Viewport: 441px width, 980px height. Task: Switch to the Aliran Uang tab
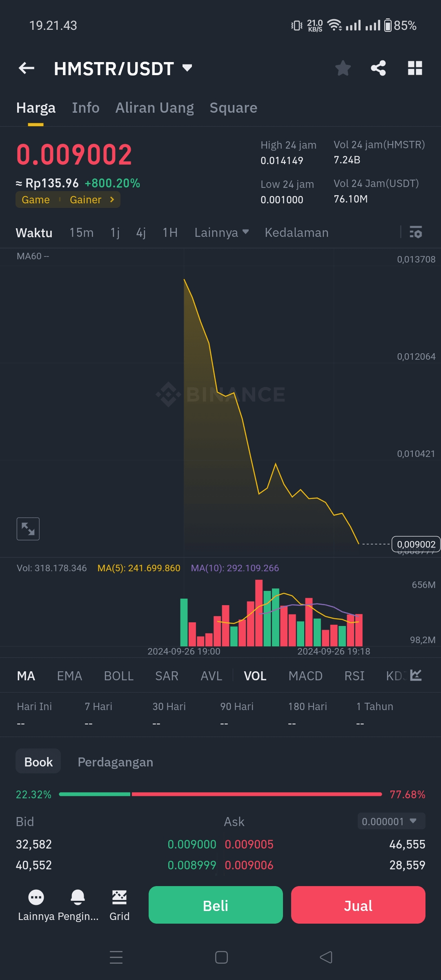(x=154, y=108)
